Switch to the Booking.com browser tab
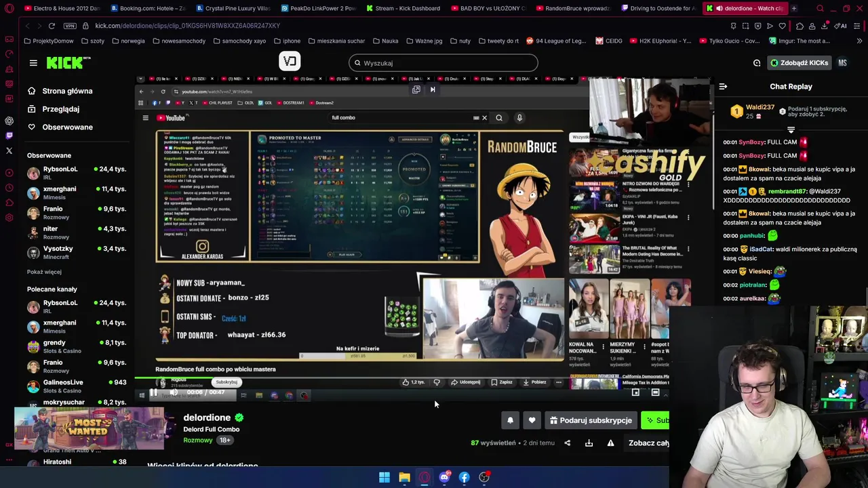The width and height of the screenshot is (868, 488). pos(148,8)
